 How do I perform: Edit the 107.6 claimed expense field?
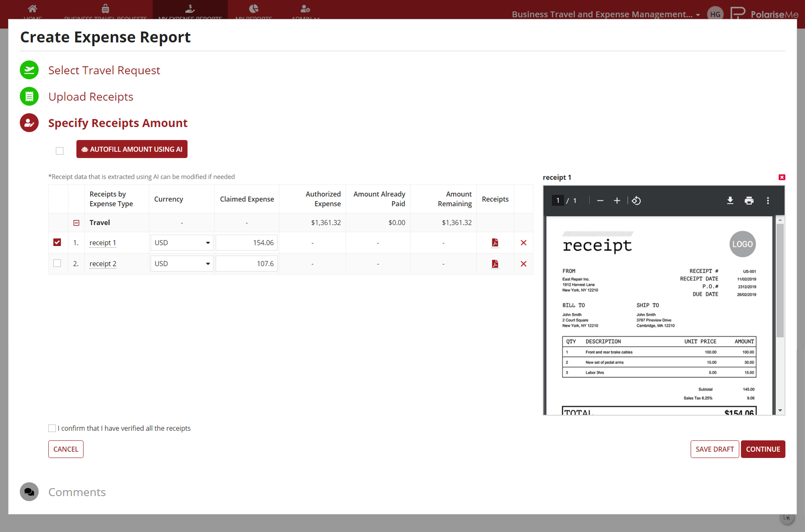tap(247, 264)
